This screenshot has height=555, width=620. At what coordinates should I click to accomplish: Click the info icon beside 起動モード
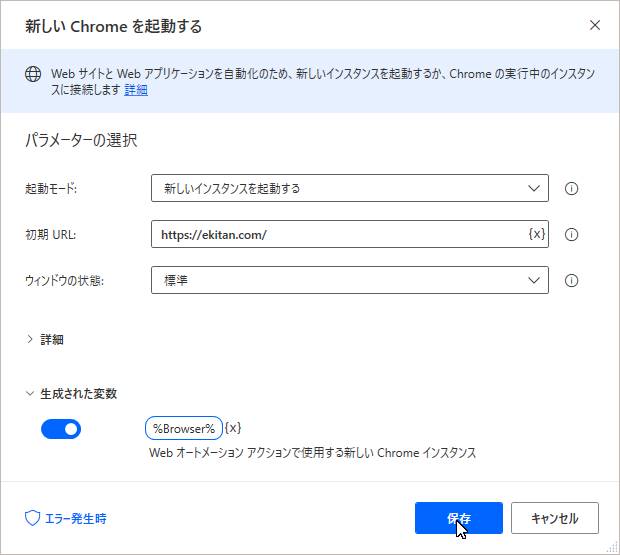[571, 189]
